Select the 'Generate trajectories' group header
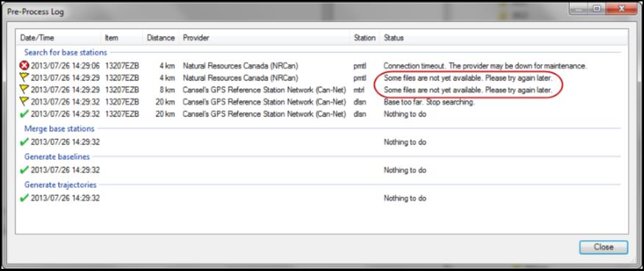Viewport: 644px width, 271px height. click(60, 185)
